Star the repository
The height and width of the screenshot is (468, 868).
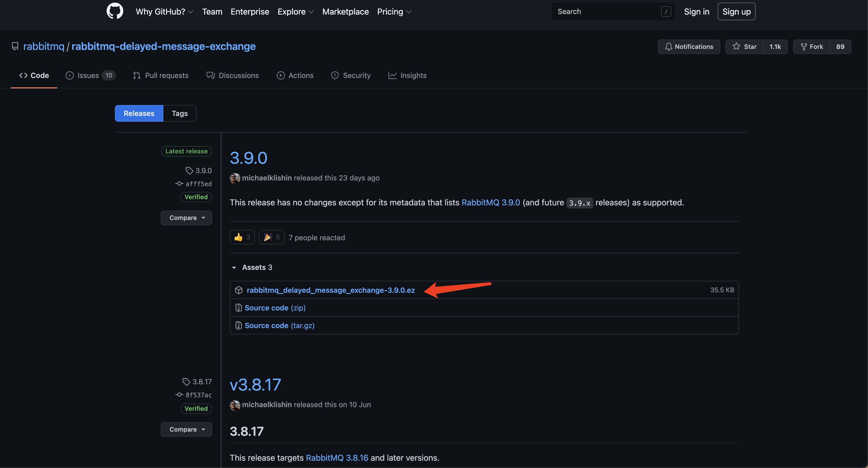pos(745,47)
